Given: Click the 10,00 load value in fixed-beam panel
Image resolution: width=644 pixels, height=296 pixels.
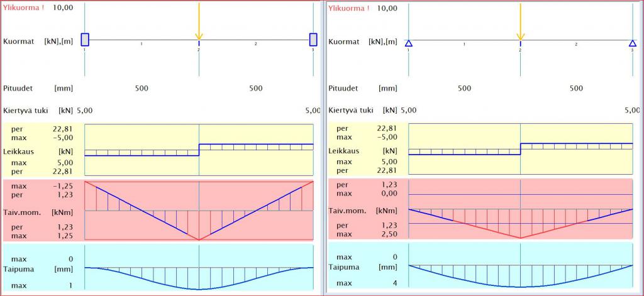Looking at the screenshot, I should point(63,8).
